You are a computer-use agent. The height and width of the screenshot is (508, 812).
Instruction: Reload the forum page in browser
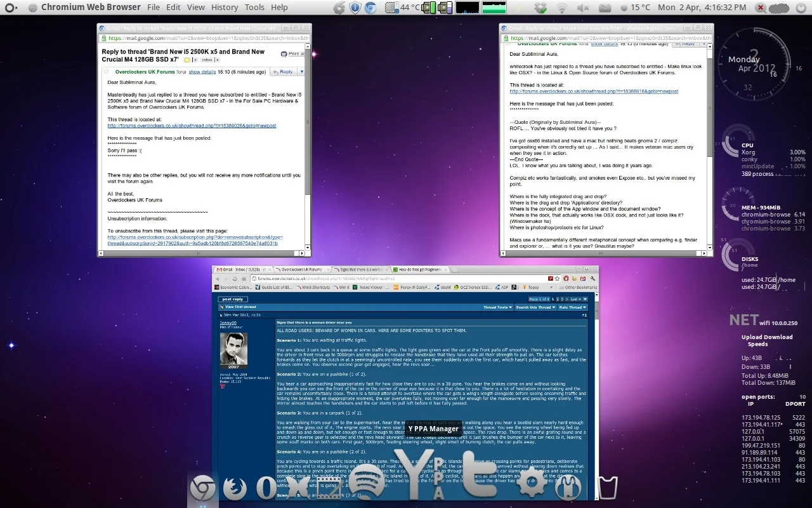234,279
